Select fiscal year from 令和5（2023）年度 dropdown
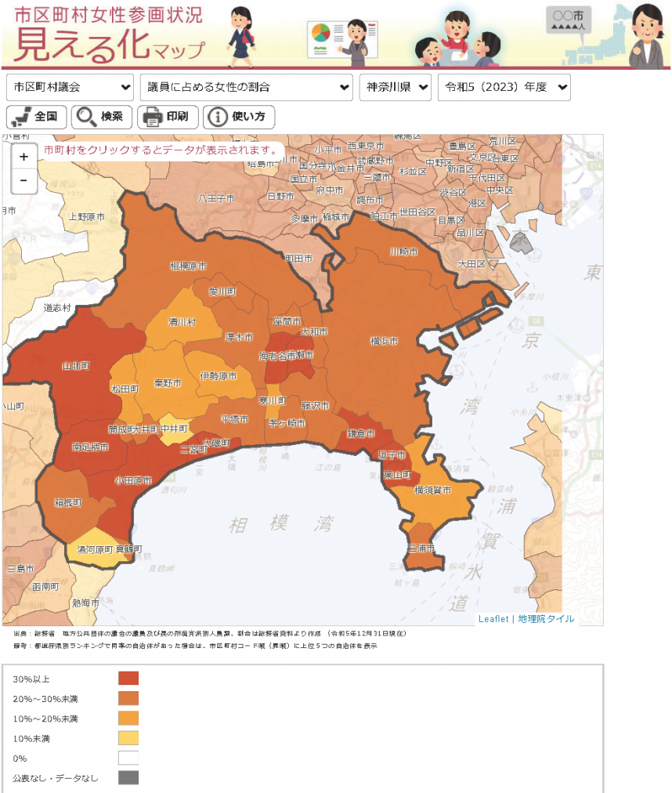 point(504,87)
